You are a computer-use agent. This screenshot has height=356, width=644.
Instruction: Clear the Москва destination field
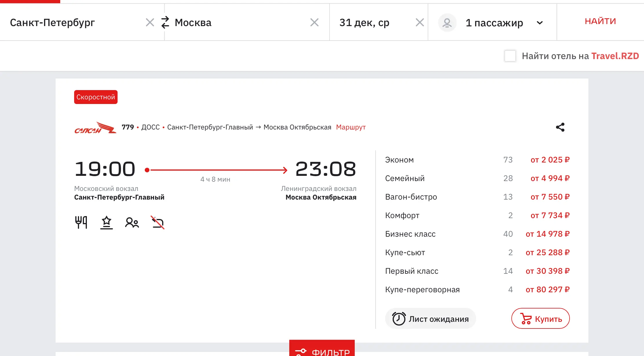314,22
